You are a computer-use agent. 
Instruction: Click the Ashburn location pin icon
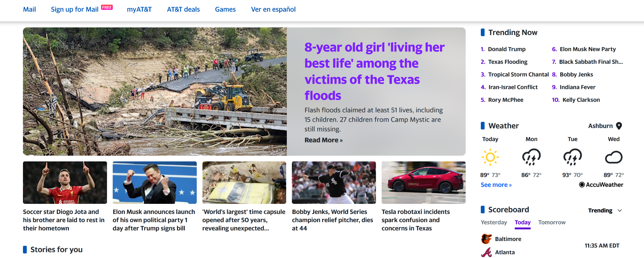coord(619,126)
